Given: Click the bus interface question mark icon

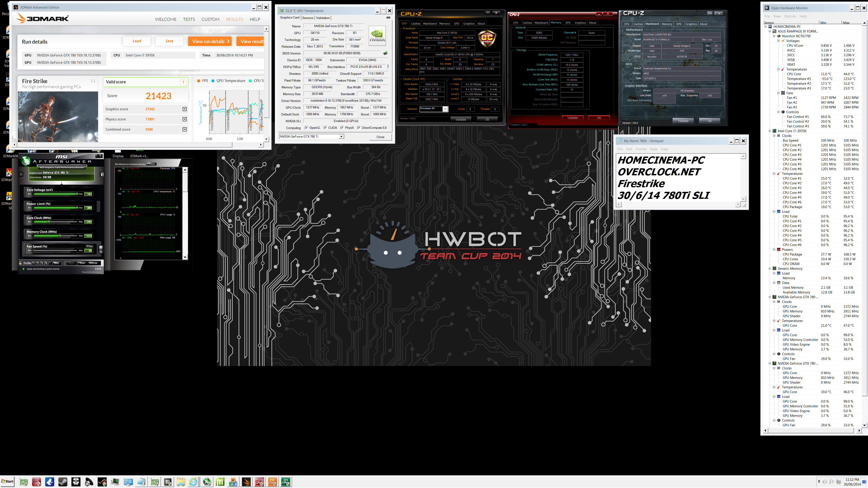Looking at the screenshot, I should [x=387, y=67].
